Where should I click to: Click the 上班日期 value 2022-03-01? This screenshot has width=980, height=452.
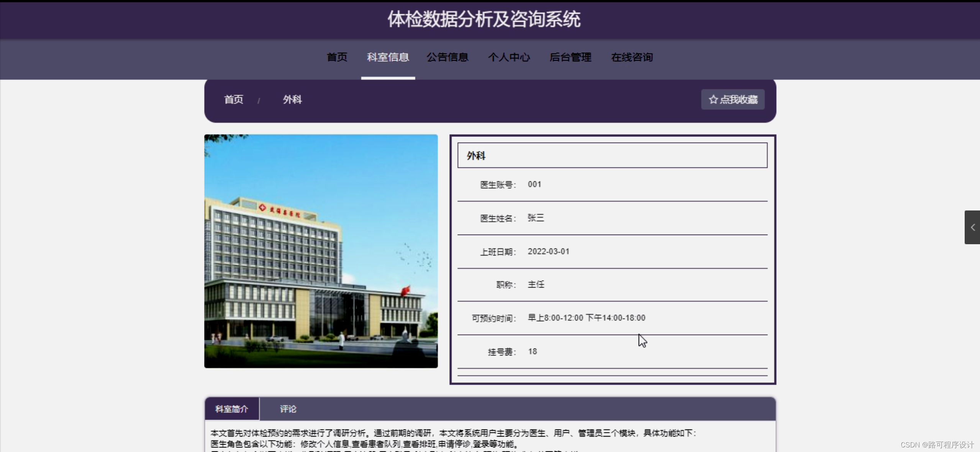tap(548, 251)
